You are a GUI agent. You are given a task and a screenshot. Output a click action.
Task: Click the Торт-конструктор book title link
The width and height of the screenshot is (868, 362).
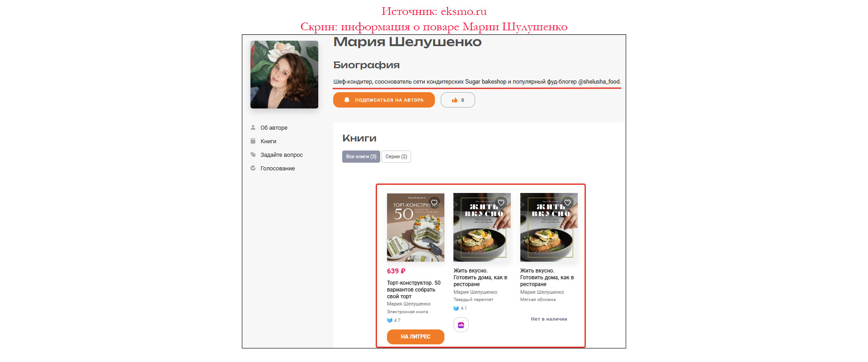(414, 290)
